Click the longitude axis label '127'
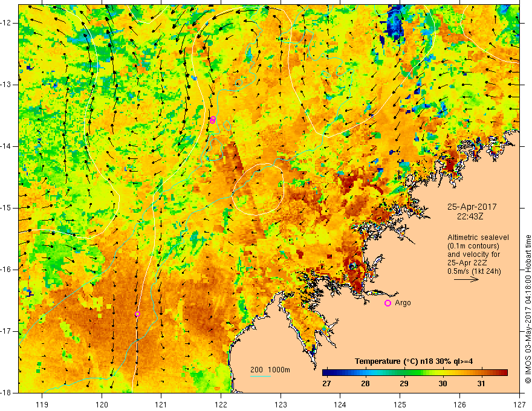 click(519, 404)
